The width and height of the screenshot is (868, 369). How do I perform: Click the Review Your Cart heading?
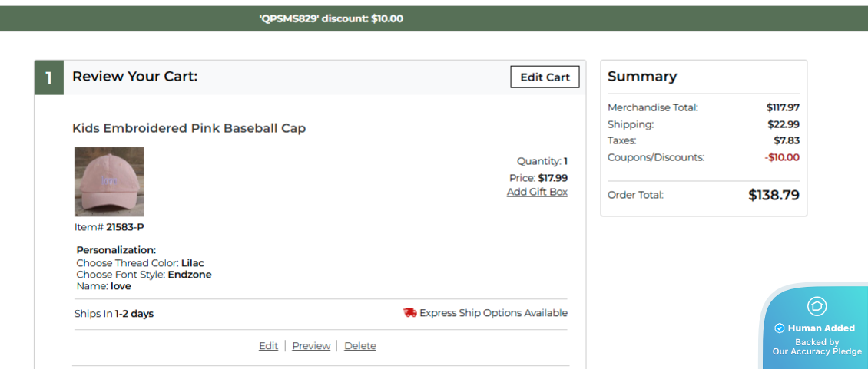coord(135,76)
